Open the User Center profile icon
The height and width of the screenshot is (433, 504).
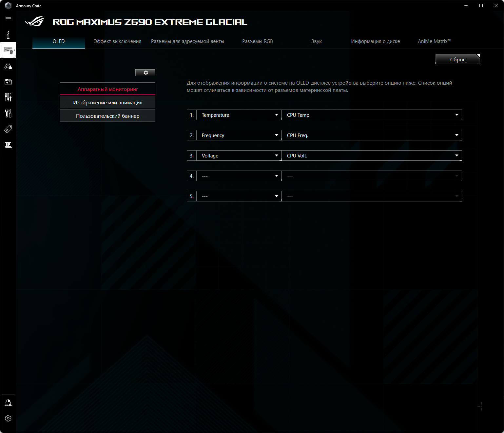click(x=8, y=403)
